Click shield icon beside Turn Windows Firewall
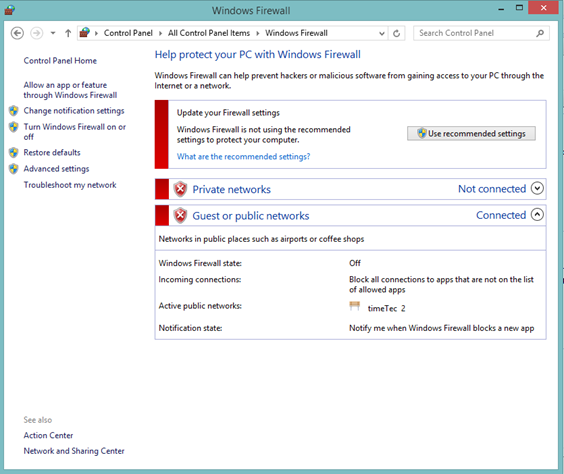 pos(14,127)
